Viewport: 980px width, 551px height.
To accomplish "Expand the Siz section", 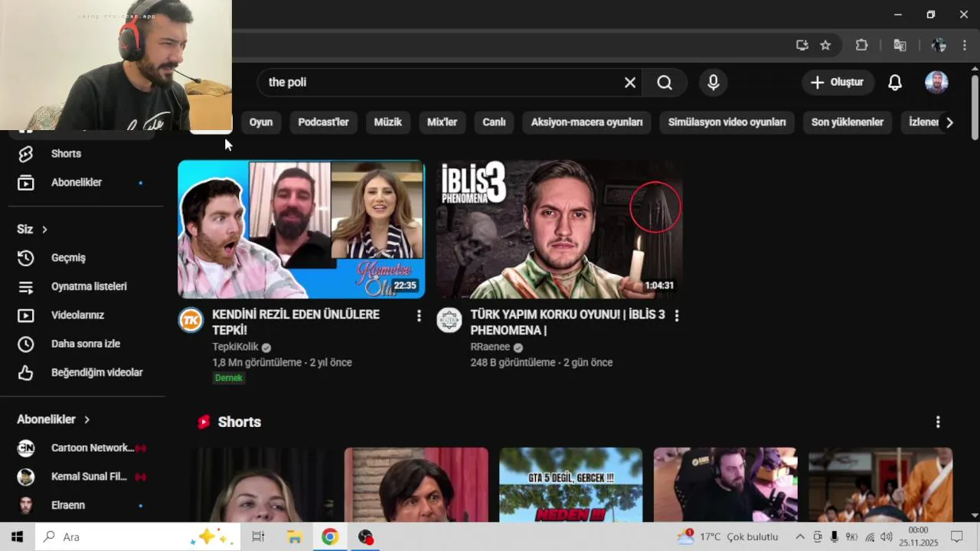I will click(x=32, y=230).
